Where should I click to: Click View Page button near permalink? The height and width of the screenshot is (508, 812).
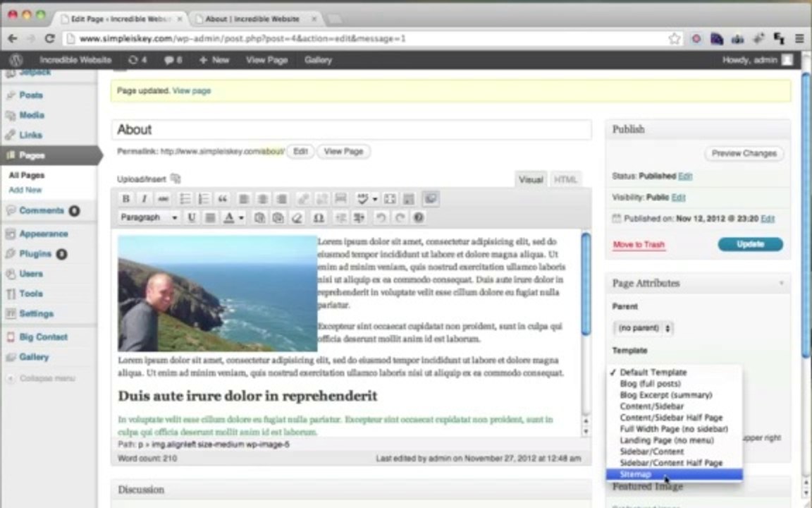[343, 152]
